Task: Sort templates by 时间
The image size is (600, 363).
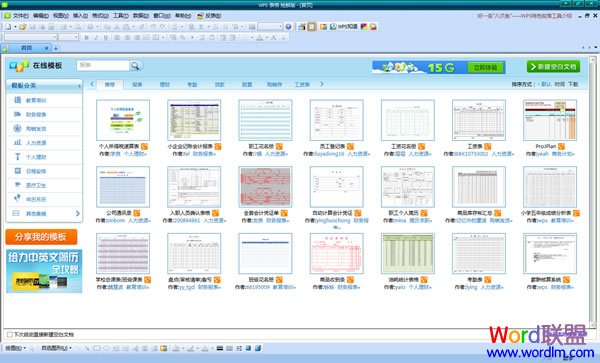Action: click(559, 84)
